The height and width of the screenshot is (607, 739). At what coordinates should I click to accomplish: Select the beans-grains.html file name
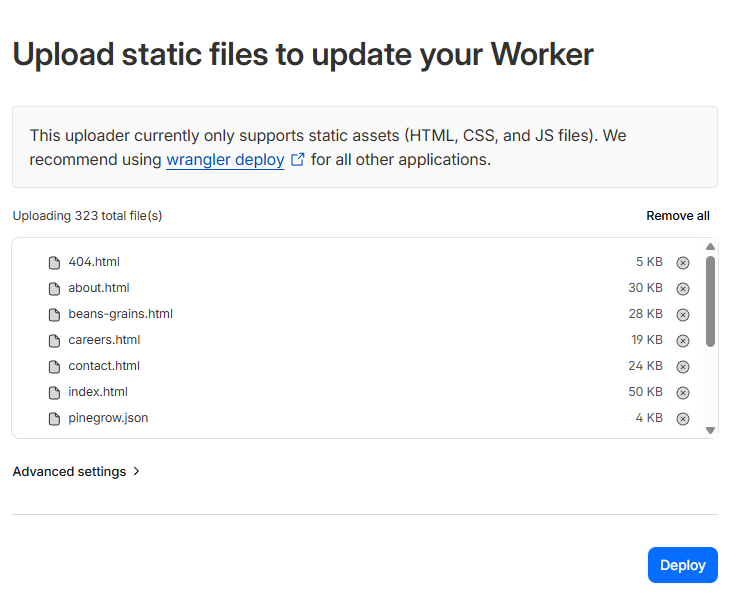120,314
